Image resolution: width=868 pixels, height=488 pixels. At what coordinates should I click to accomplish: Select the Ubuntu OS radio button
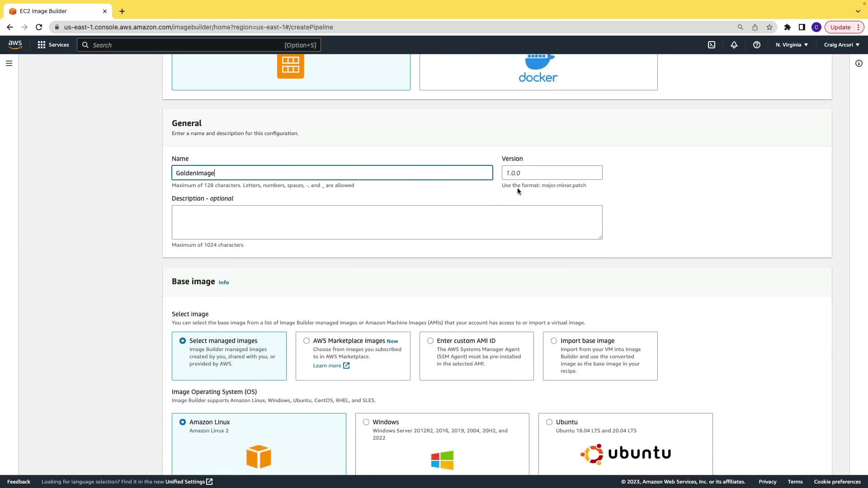pyautogui.click(x=549, y=422)
